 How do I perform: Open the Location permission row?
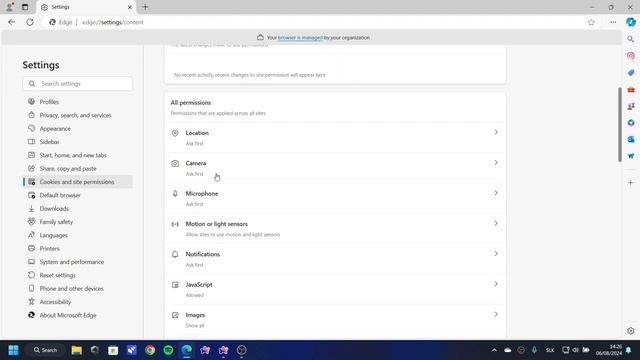pos(335,138)
